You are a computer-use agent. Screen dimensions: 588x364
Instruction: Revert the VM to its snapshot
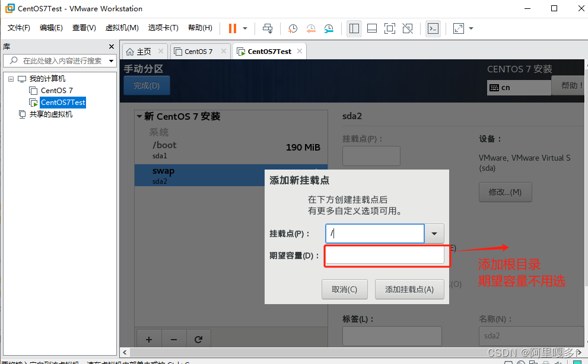click(x=311, y=28)
